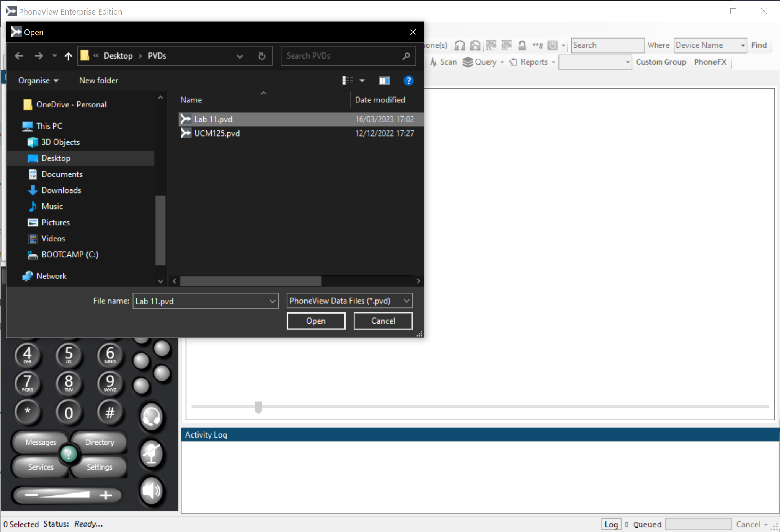Image resolution: width=780 pixels, height=532 pixels.
Task: Click keypad digit 5 JKL
Action: tap(69, 355)
